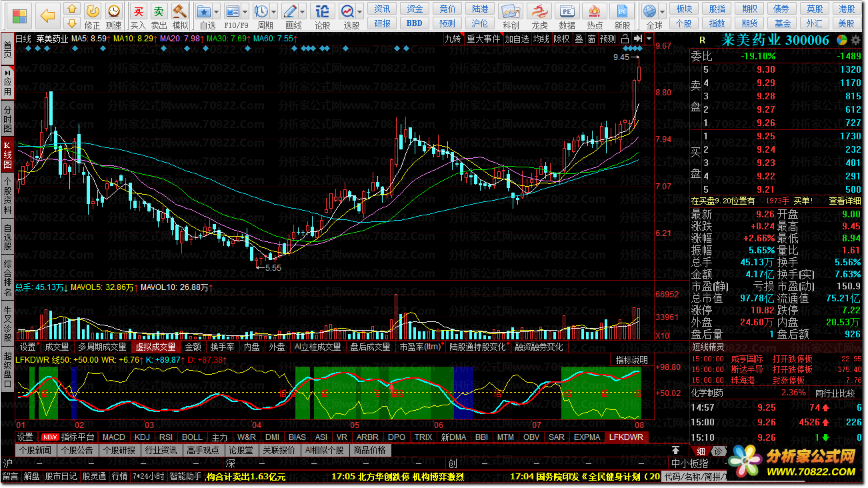Select the 画线 drawing pencil icon
868x488 pixels.
(289, 11)
